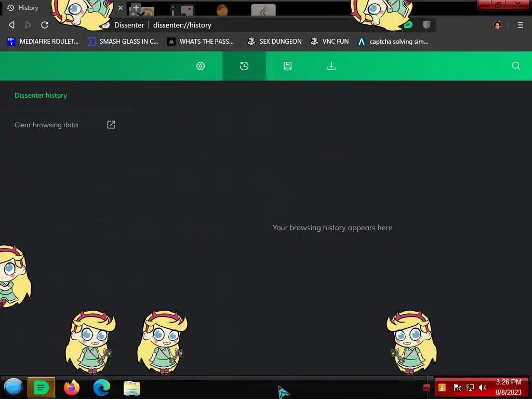
Task: Launch Microsoft Edge from the taskbar
Action: click(x=102, y=387)
